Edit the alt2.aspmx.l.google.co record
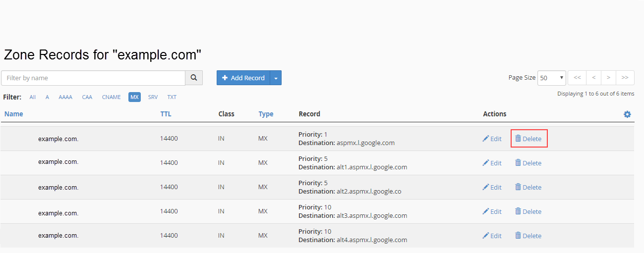Viewport: 644px width, 253px height. click(x=492, y=187)
